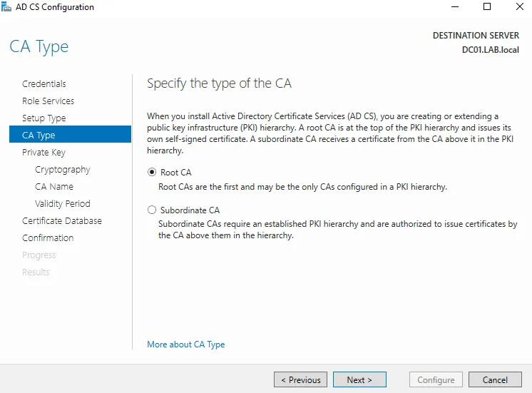Maximize the AD CS Configuration window
Viewport: 532px width, 393px height.
point(487,6)
